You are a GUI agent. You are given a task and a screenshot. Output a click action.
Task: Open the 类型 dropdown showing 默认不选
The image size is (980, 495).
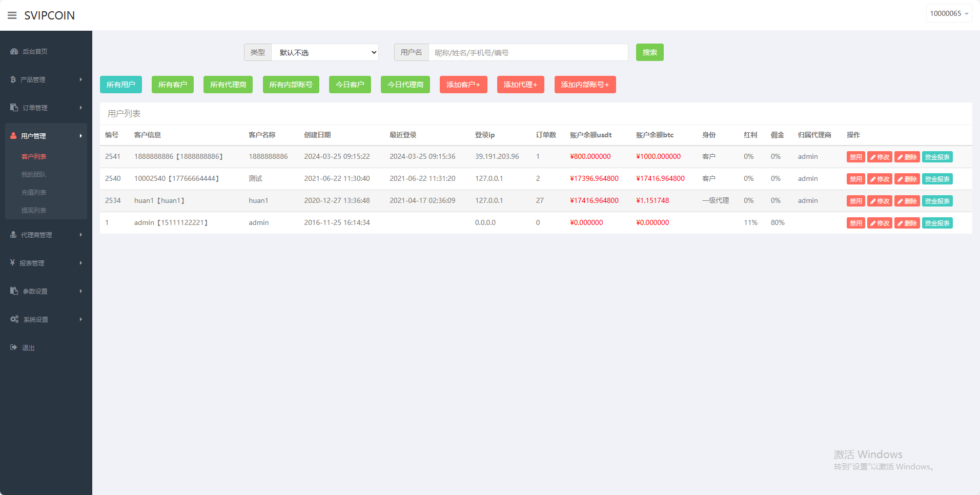pos(325,52)
